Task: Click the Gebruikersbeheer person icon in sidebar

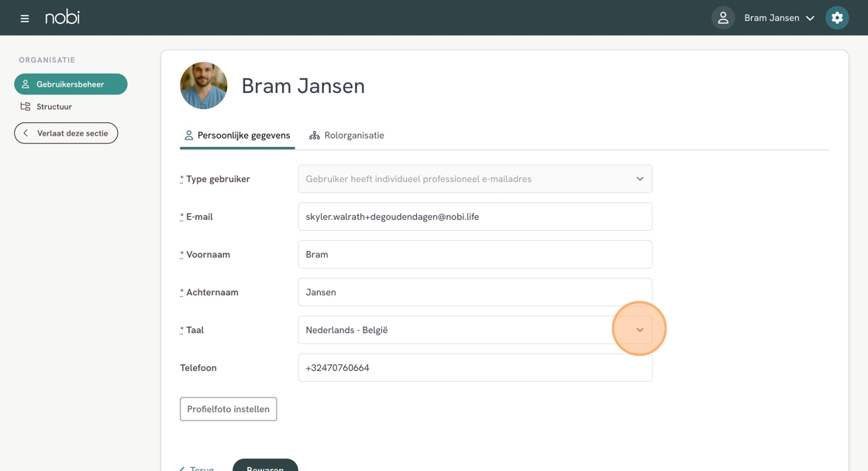Action: pos(26,84)
